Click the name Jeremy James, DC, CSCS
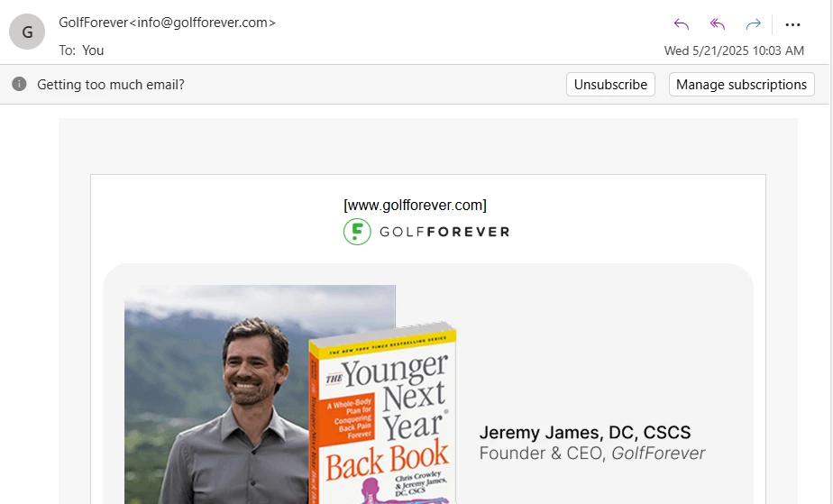Screen dimensions: 833x504 pyautogui.click(x=585, y=433)
